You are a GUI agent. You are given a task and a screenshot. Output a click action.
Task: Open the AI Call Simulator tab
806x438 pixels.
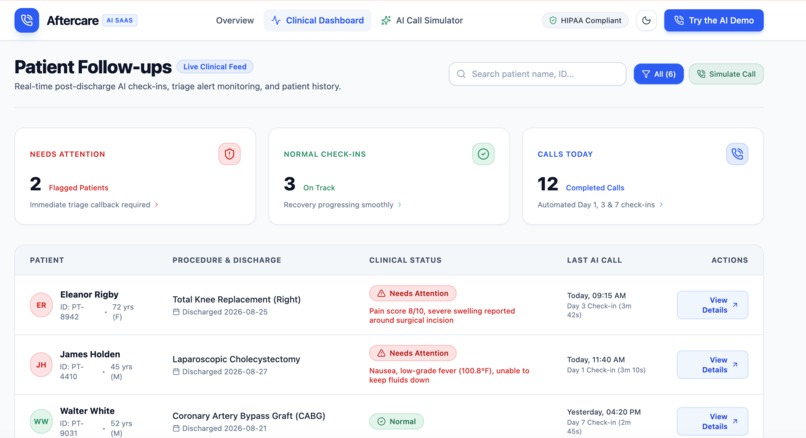point(422,21)
